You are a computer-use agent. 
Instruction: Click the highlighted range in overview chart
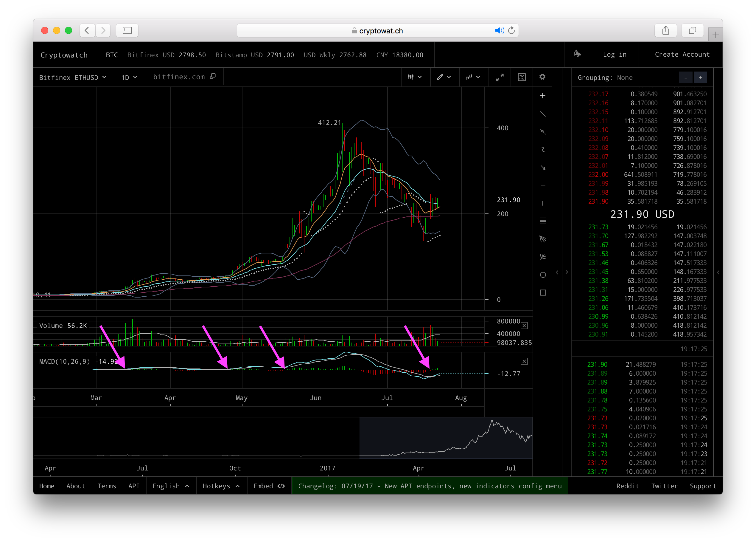pos(446,438)
